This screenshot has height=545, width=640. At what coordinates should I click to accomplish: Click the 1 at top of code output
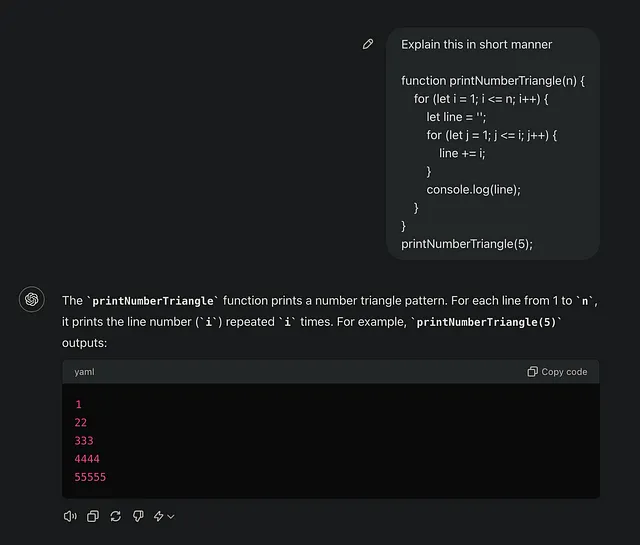click(78, 405)
